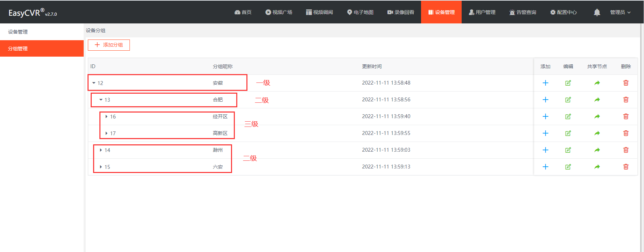Click the add icon for 经开区 row
The width and height of the screenshot is (644, 252).
tap(545, 116)
